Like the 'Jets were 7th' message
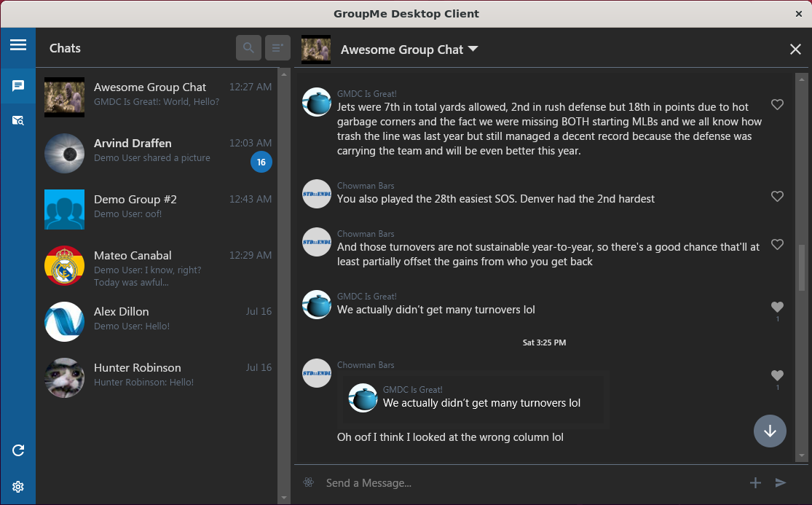 [x=777, y=105]
